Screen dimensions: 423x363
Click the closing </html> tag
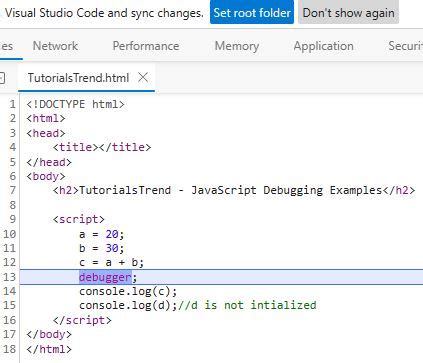[49, 349]
